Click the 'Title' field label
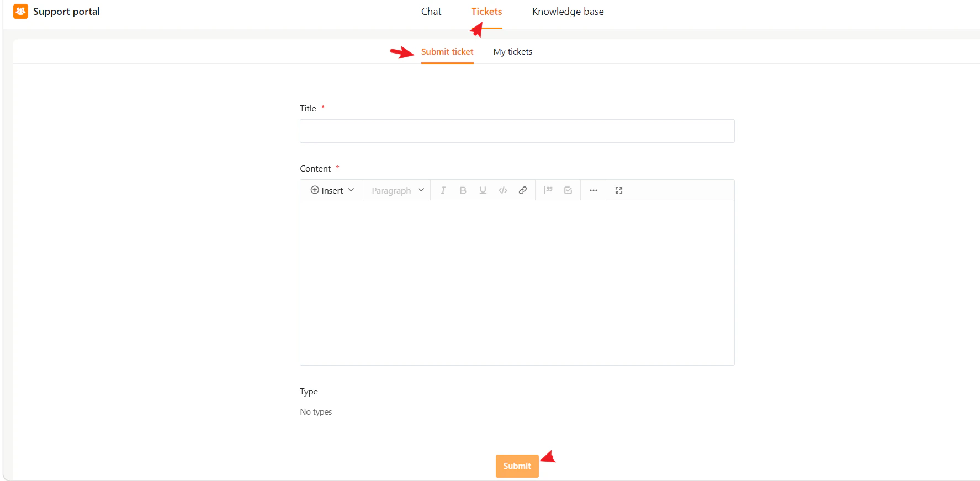The image size is (980, 481). 308,109
